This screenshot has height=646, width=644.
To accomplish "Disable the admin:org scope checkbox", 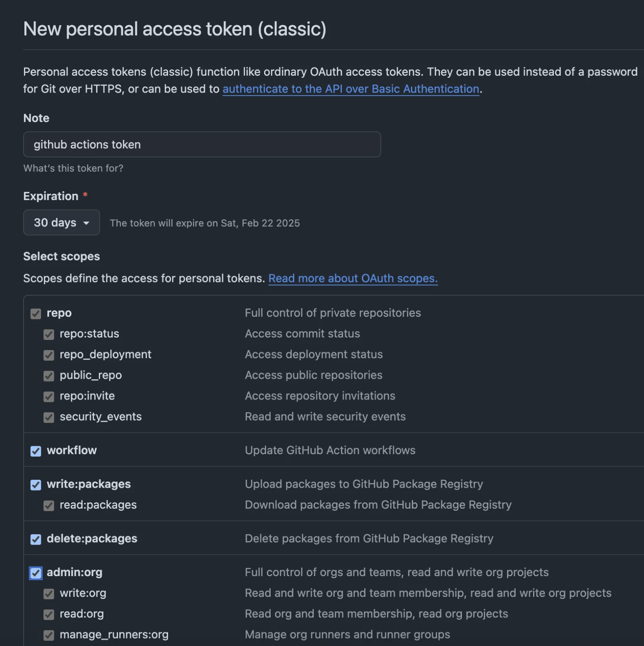I will point(36,573).
